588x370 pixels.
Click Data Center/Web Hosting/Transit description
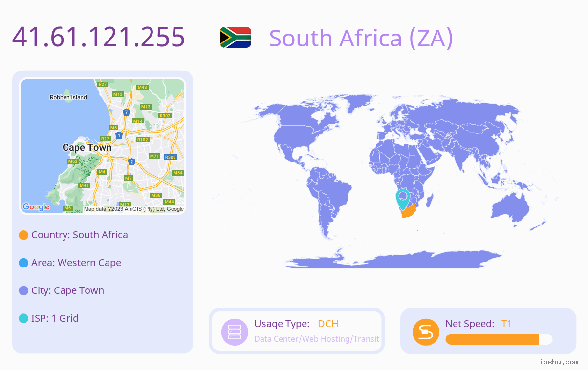click(317, 339)
